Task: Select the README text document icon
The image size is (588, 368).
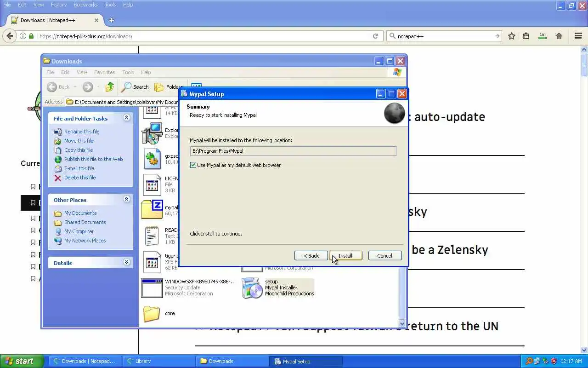Action: (x=152, y=236)
